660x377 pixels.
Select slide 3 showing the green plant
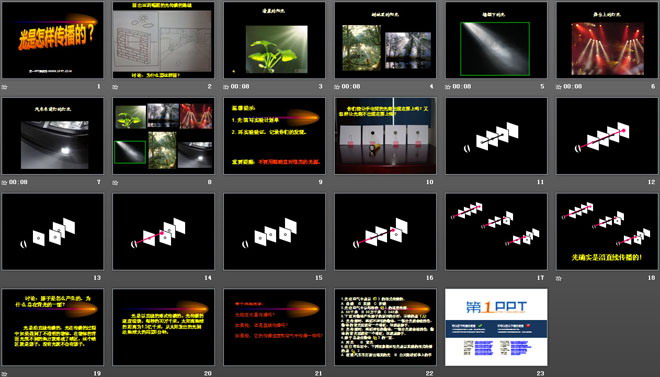tap(274, 40)
